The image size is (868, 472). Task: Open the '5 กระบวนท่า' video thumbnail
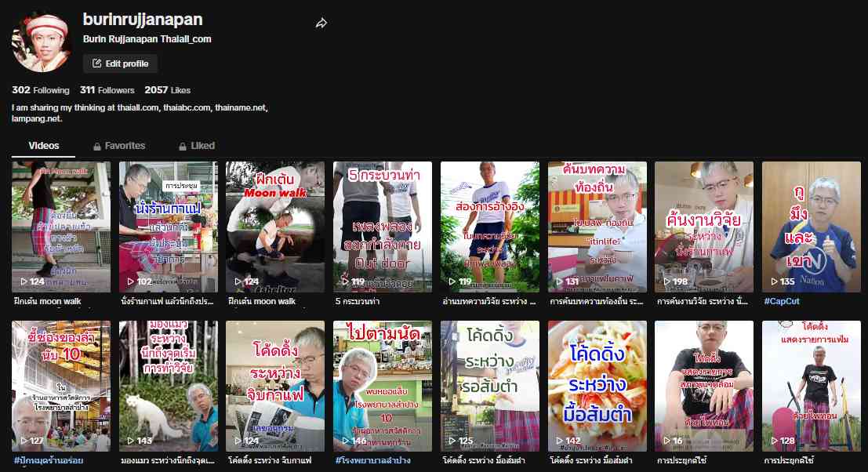click(x=383, y=227)
